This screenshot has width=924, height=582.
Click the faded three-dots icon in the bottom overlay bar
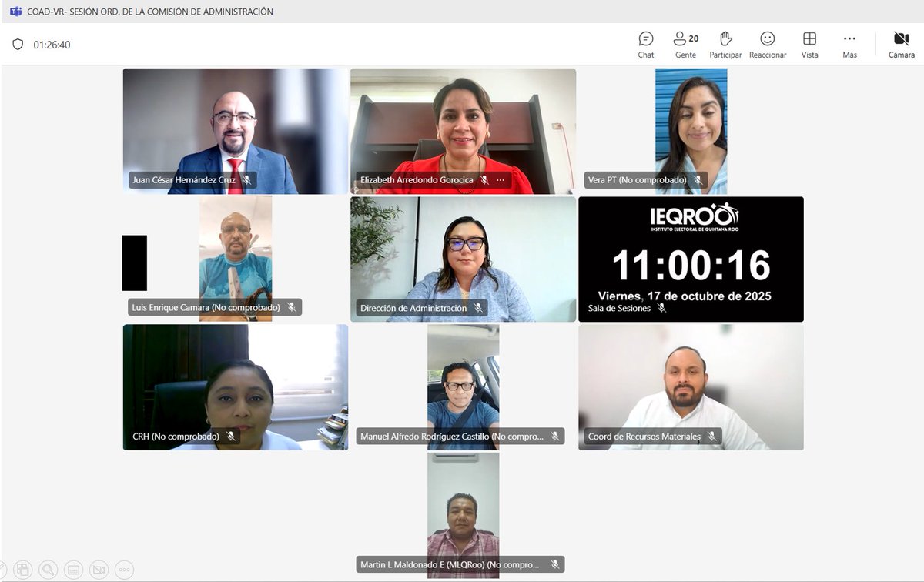(x=124, y=570)
